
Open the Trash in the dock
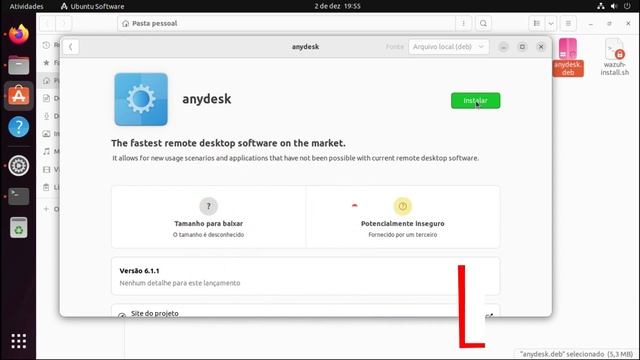pyautogui.click(x=18, y=227)
